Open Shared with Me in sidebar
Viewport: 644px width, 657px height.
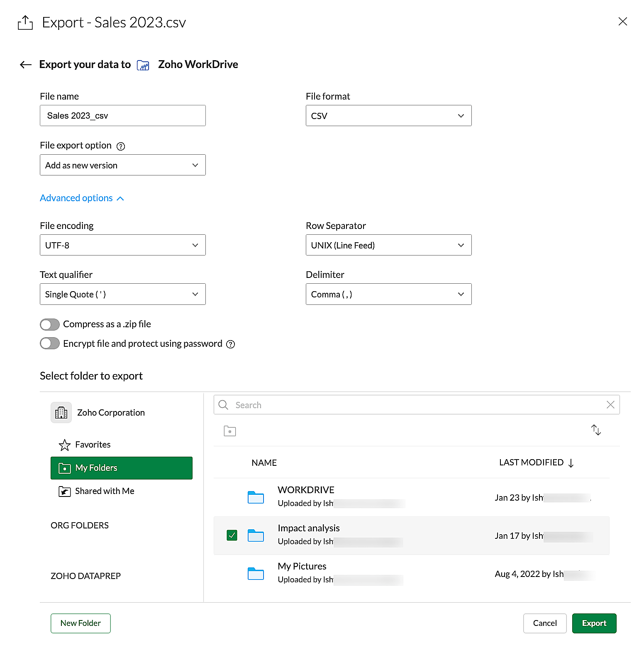coord(104,491)
